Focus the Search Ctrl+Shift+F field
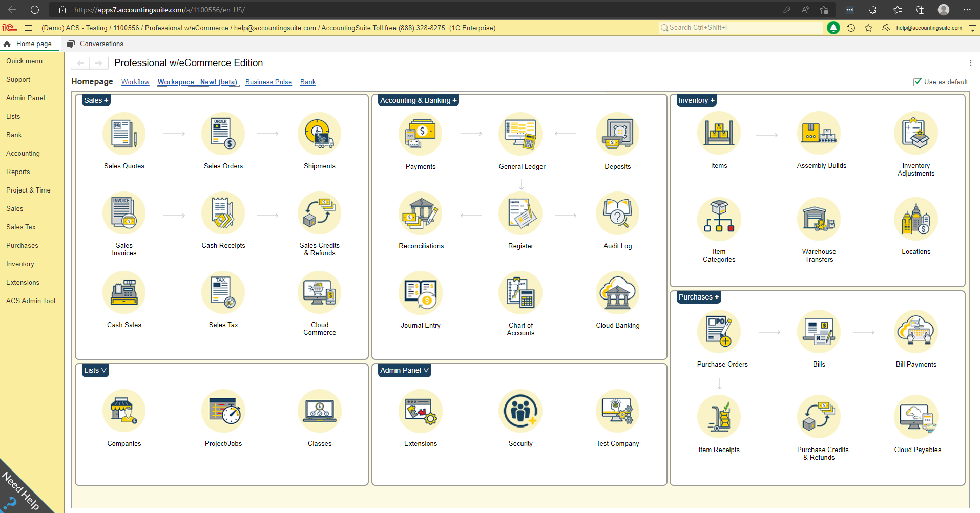Viewport: 980px width, 513px height. [741, 28]
